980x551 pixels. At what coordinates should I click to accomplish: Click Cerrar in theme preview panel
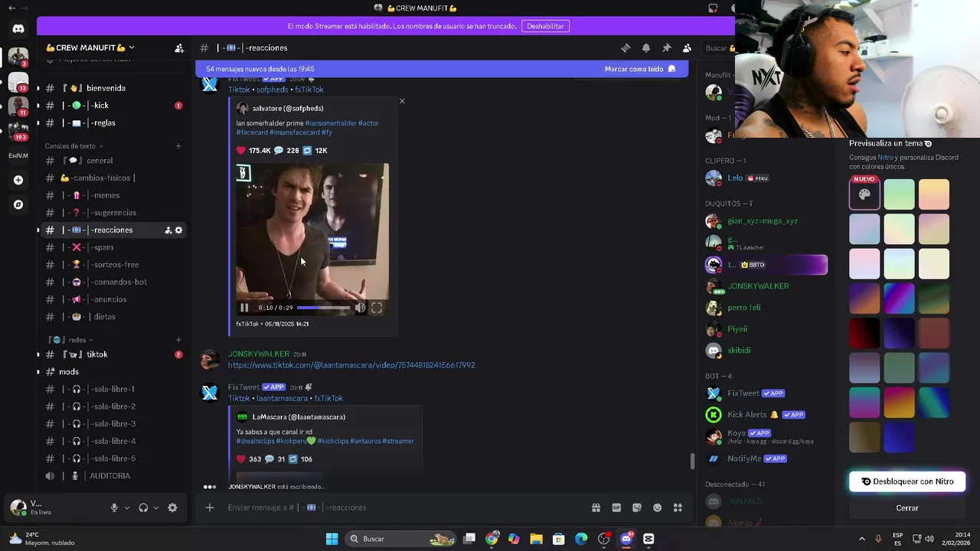pyautogui.click(x=907, y=508)
